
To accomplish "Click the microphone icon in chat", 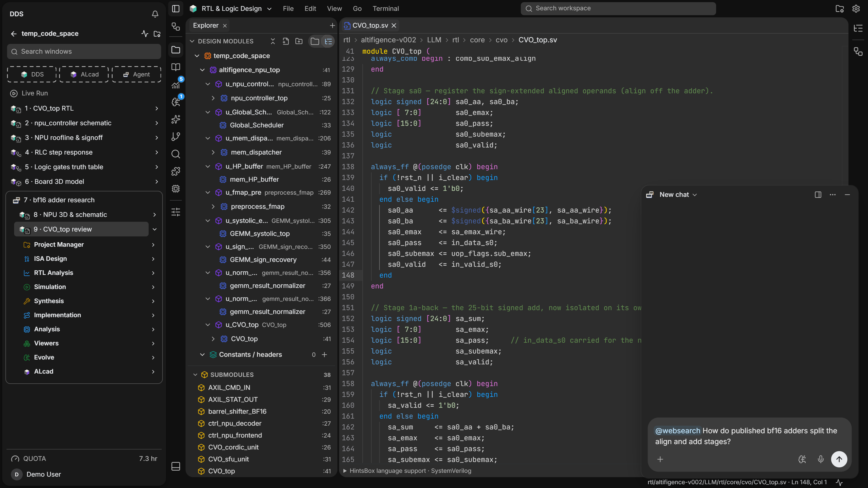I will tap(821, 459).
